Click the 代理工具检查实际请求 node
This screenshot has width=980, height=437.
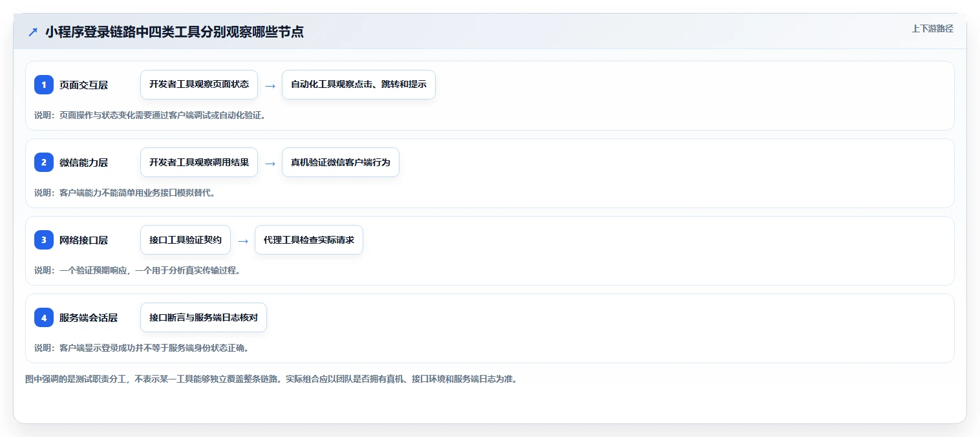(x=309, y=240)
